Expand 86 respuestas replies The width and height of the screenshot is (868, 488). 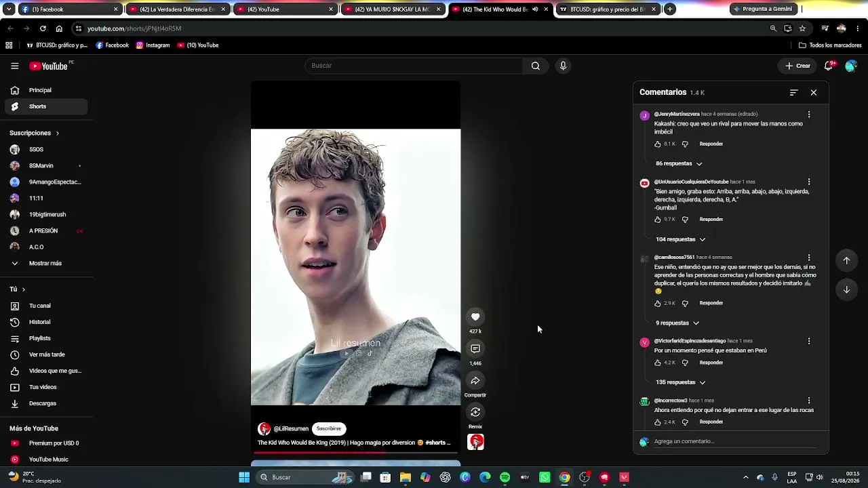pos(679,163)
